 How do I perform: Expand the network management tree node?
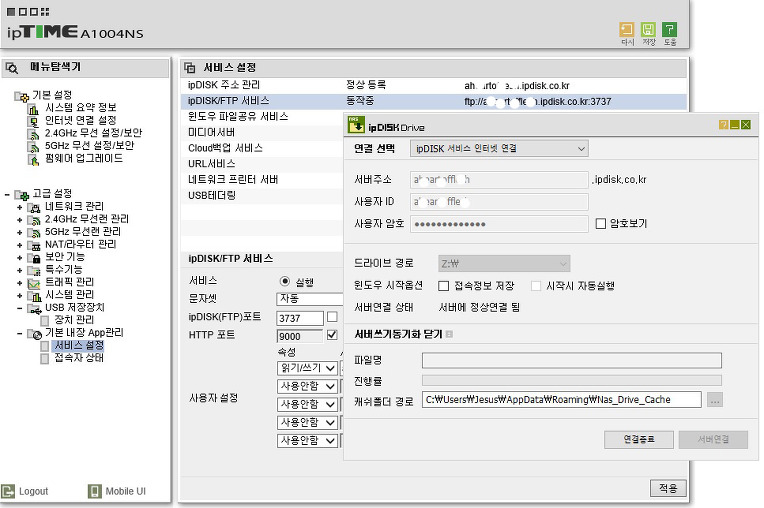[19, 207]
